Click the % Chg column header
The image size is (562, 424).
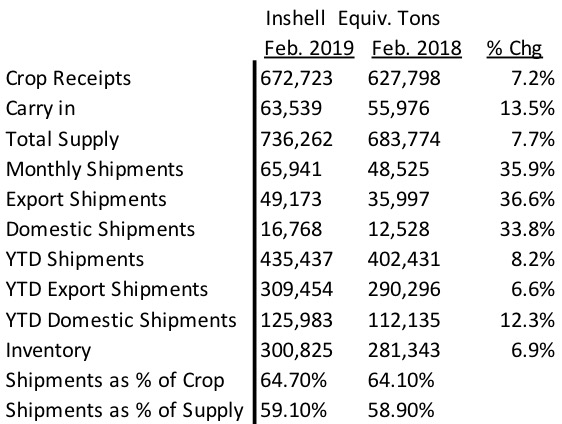tap(514, 49)
